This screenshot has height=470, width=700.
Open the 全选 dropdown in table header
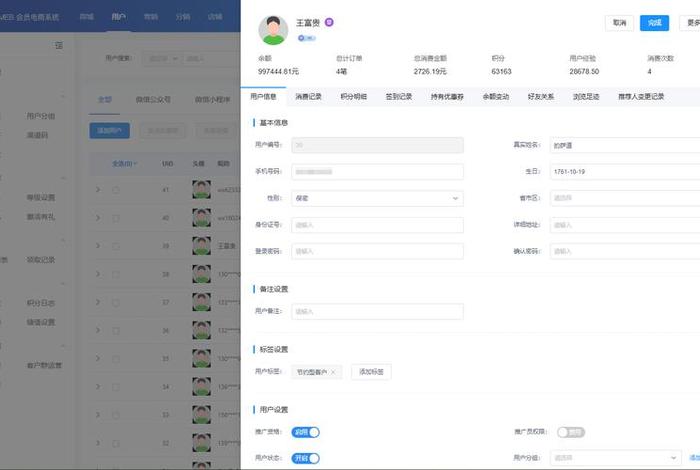124,164
